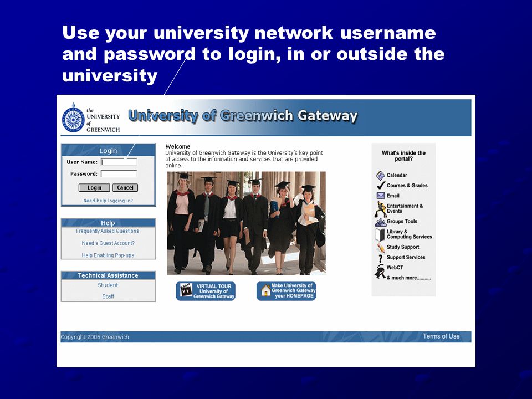Click the Library & Computing Services book icon
532x399 pixels.
380,234
